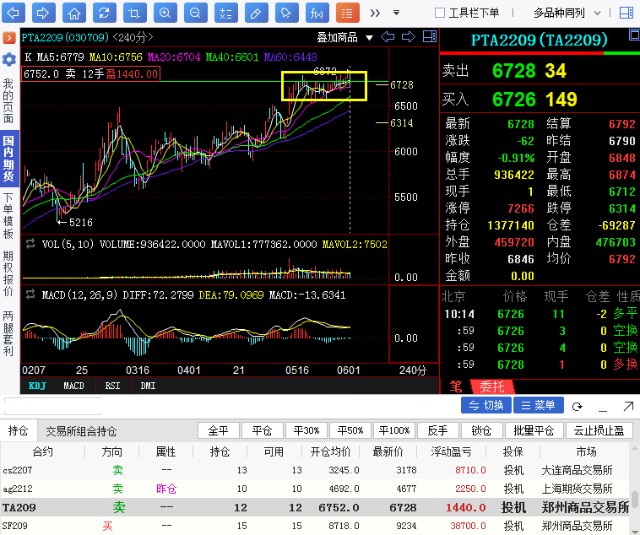The width and height of the screenshot is (640, 535).
Task: Select the 持仓 tab
Action: [18, 431]
